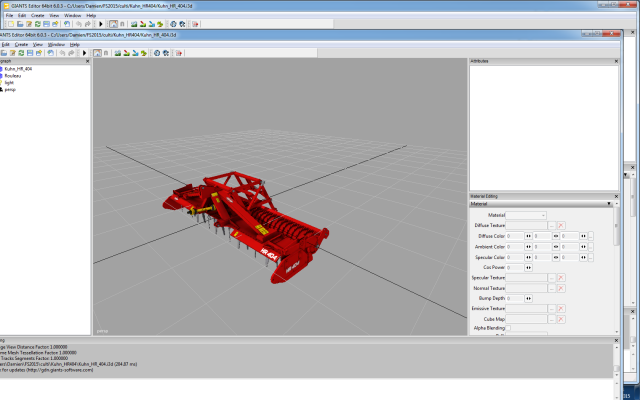This screenshot has width=640, height=400.
Task: Start play mode in front window toolbar
Action: tap(84, 53)
